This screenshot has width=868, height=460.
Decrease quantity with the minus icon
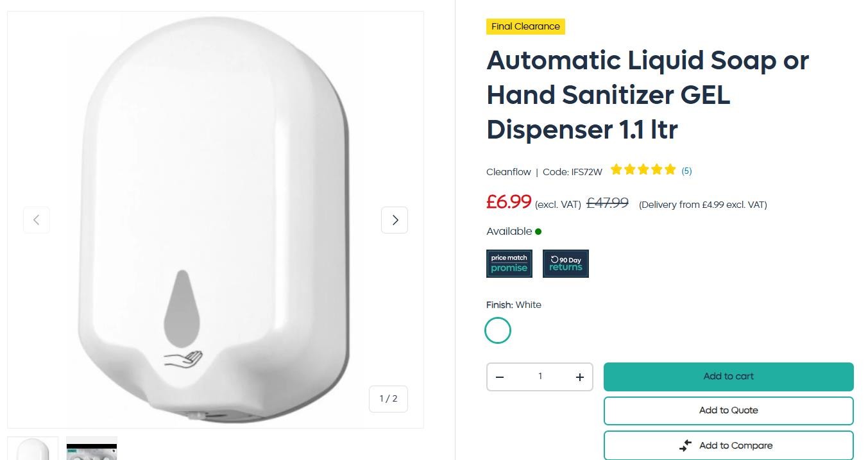(500, 377)
